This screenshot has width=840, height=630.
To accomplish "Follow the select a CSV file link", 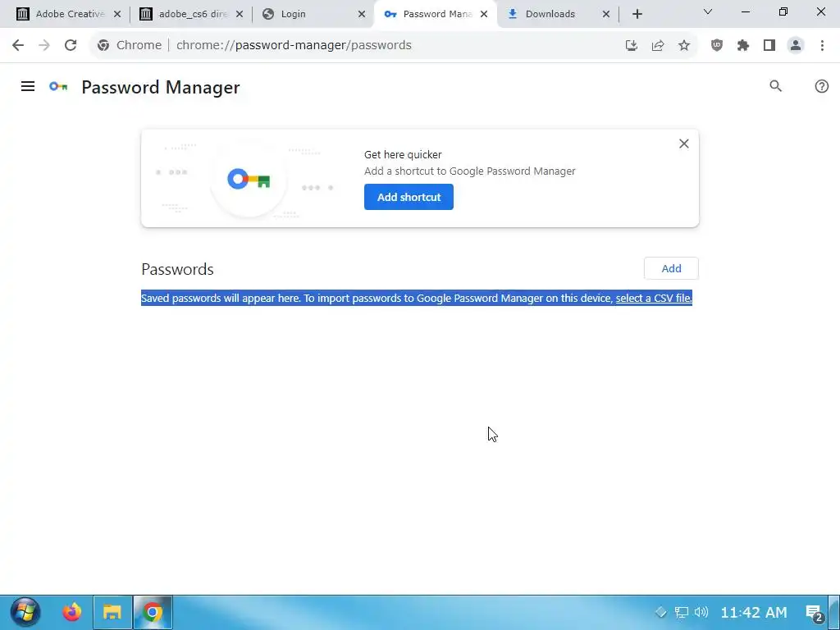I will [654, 299].
